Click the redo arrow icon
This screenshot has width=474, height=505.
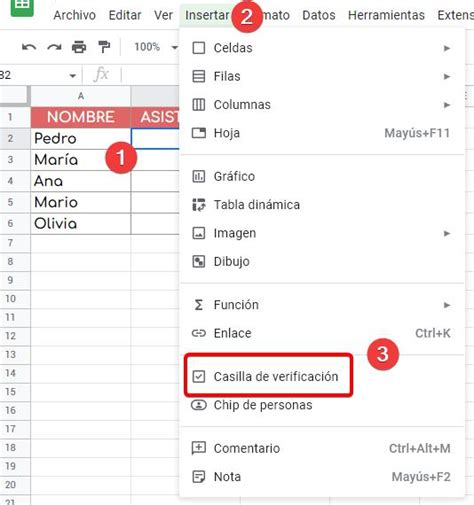coord(54,47)
